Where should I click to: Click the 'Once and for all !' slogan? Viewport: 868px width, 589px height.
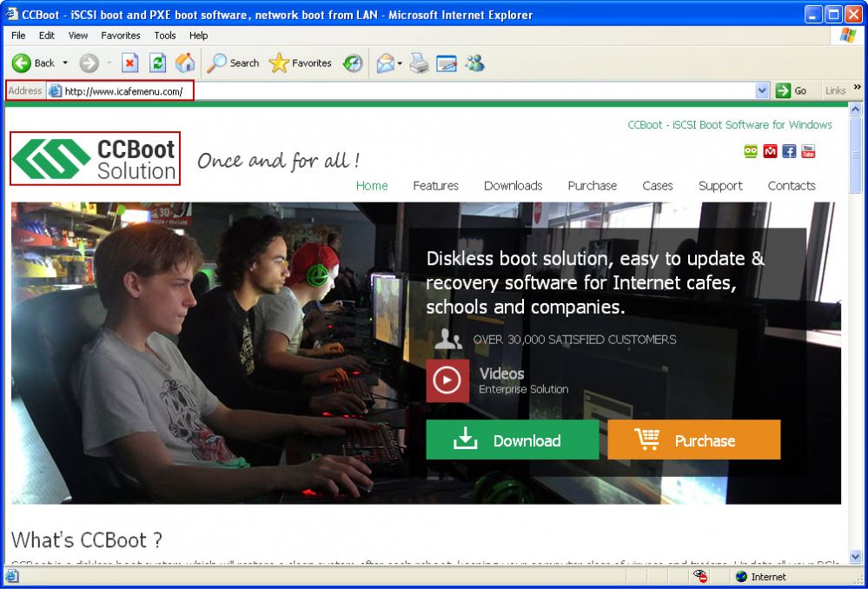(278, 161)
